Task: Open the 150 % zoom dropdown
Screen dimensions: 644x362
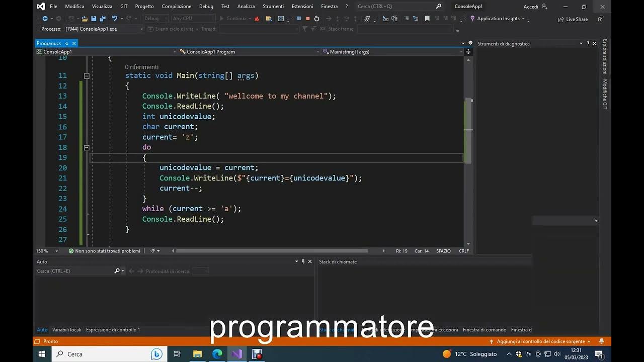Action: [56, 251]
